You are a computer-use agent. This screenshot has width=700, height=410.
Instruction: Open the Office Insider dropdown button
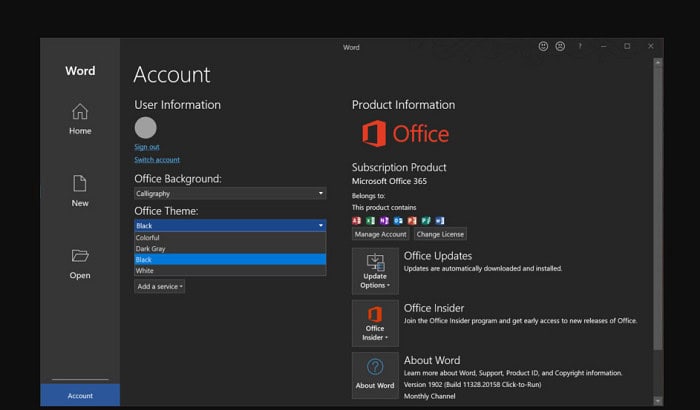pyautogui.click(x=375, y=323)
